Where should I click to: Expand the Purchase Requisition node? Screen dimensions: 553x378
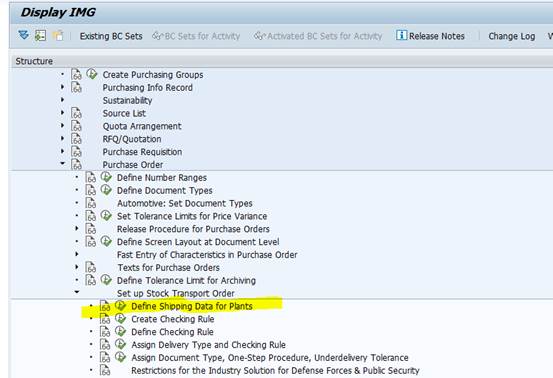[x=63, y=151]
